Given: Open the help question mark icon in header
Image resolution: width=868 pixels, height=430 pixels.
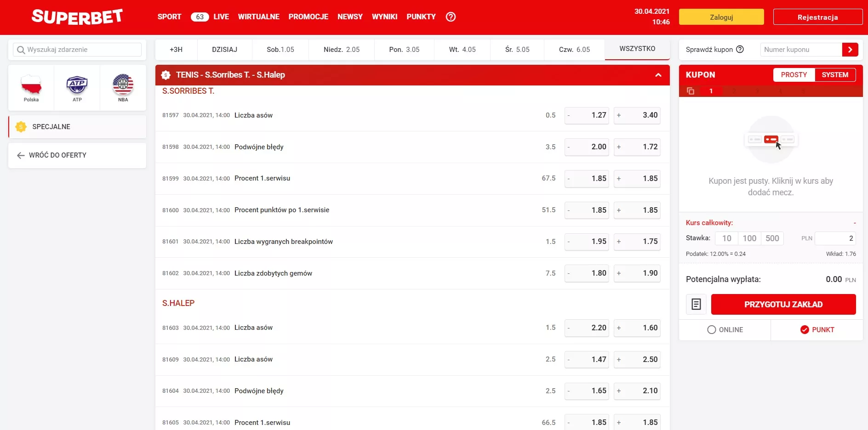Looking at the screenshot, I should [x=451, y=17].
